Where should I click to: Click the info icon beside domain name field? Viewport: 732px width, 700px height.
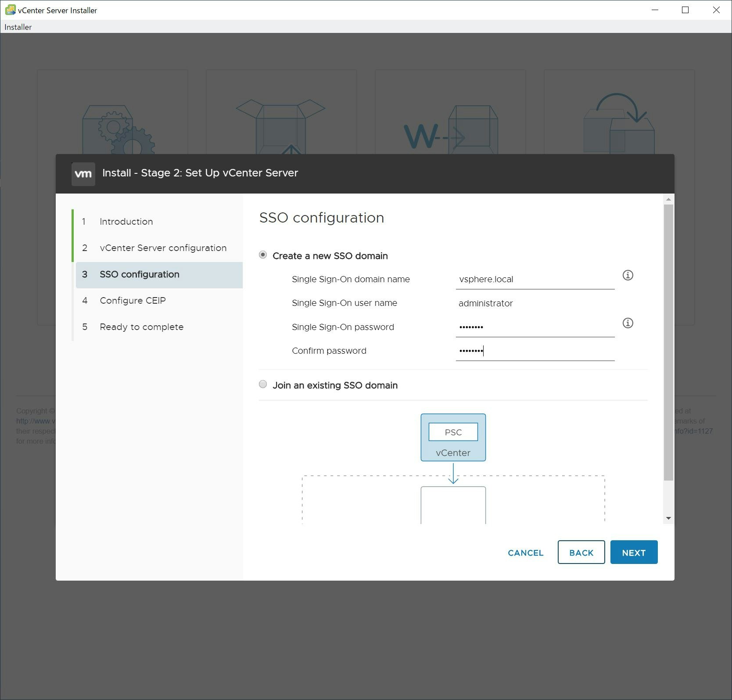[628, 275]
